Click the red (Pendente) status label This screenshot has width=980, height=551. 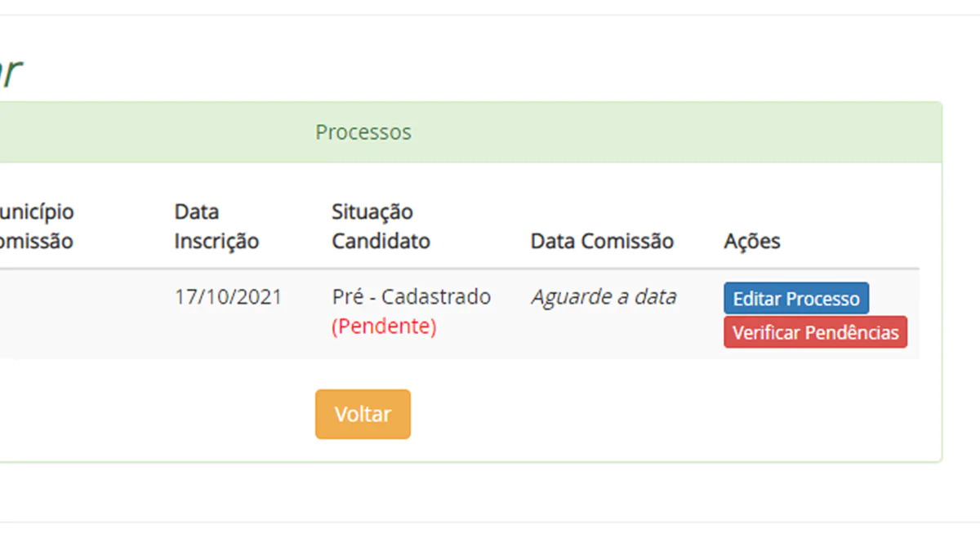click(384, 327)
